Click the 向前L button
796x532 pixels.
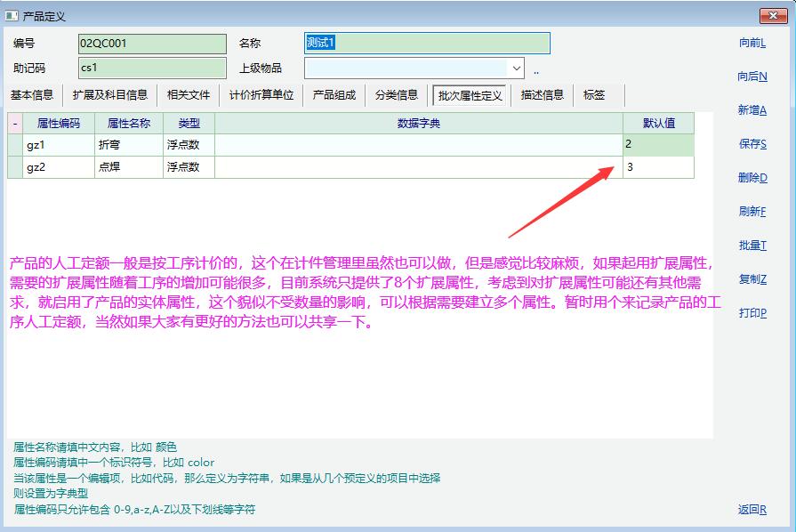point(752,43)
